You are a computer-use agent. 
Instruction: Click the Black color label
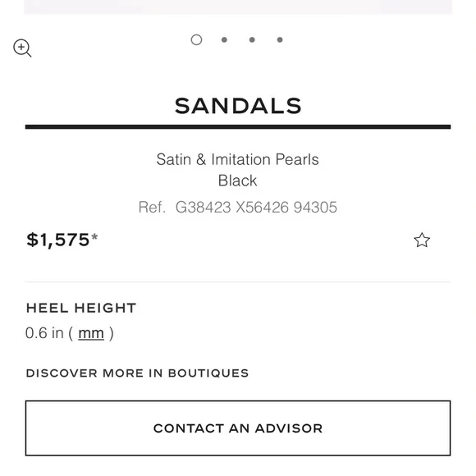pyautogui.click(x=238, y=181)
